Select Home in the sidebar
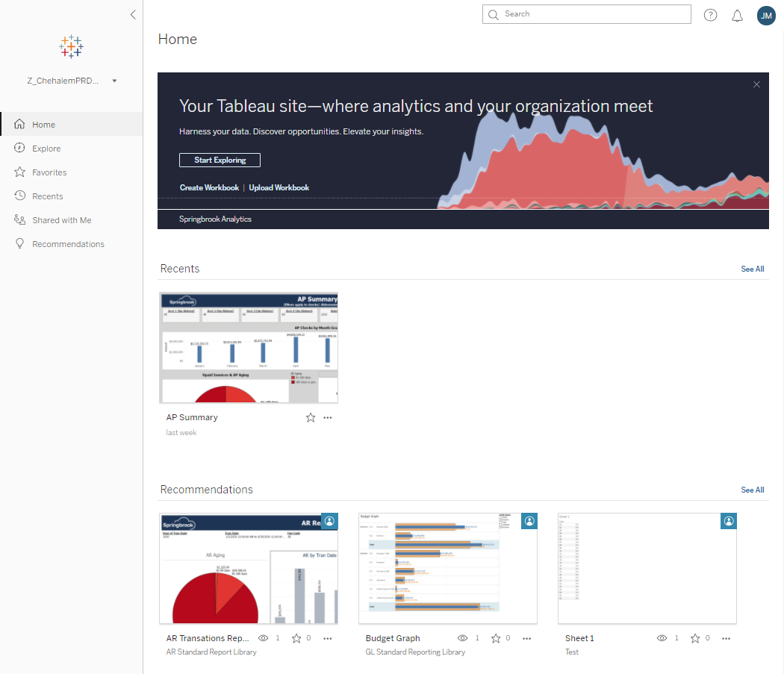Viewport: 784px width, 674px height. click(72, 124)
